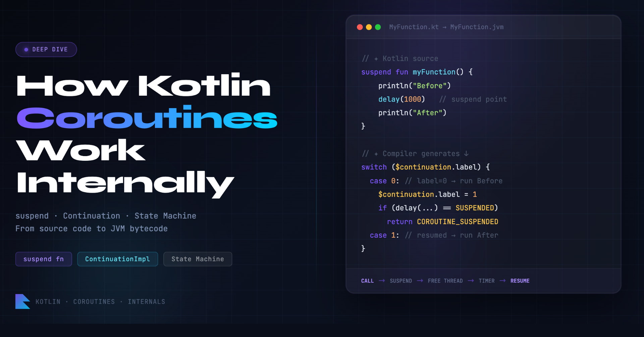Image resolution: width=644 pixels, height=337 pixels.
Task: Click the RESUME step in flow bar
Action: (520, 281)
